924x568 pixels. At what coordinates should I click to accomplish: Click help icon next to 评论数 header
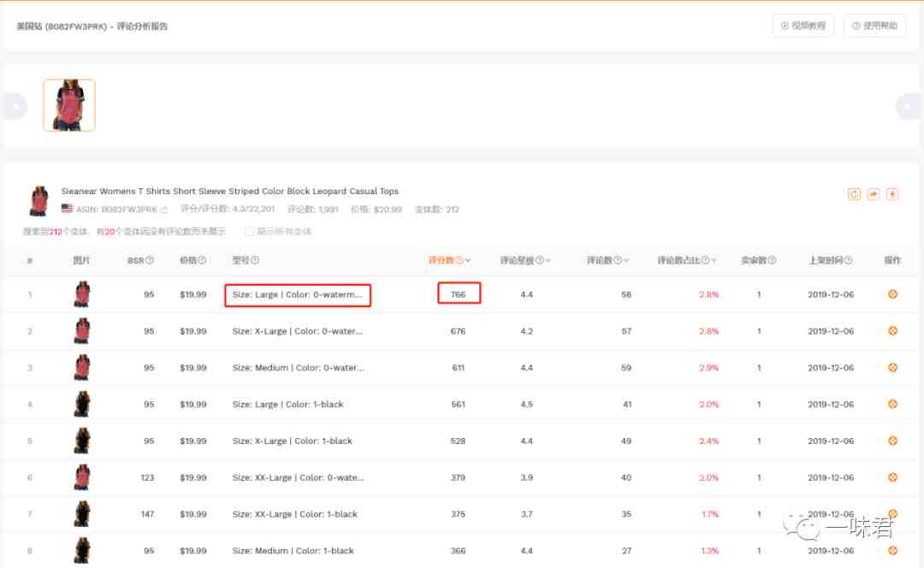click(x=618, y=260)
